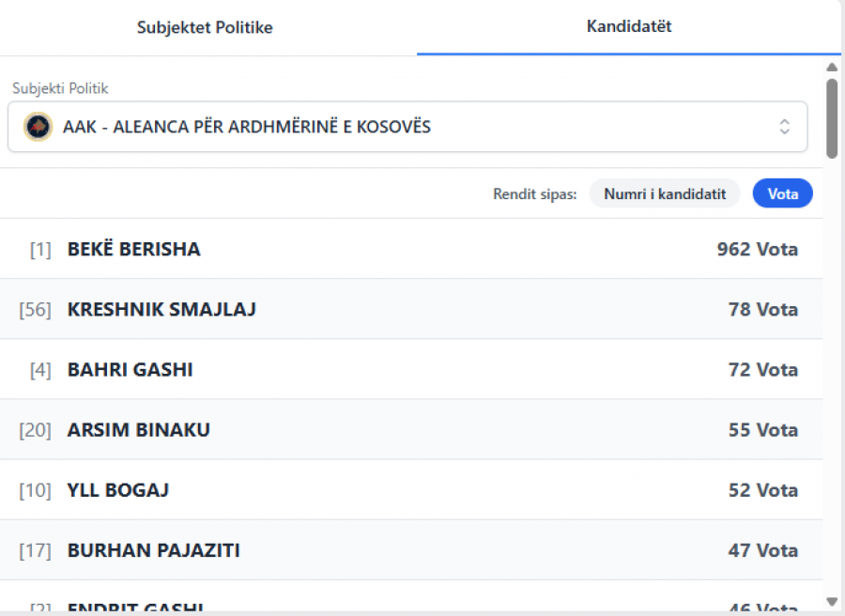Click candidate number [56] label
The width and height of the screenshot is (845, 616).
pyautogui.click(x=35, y=310)
